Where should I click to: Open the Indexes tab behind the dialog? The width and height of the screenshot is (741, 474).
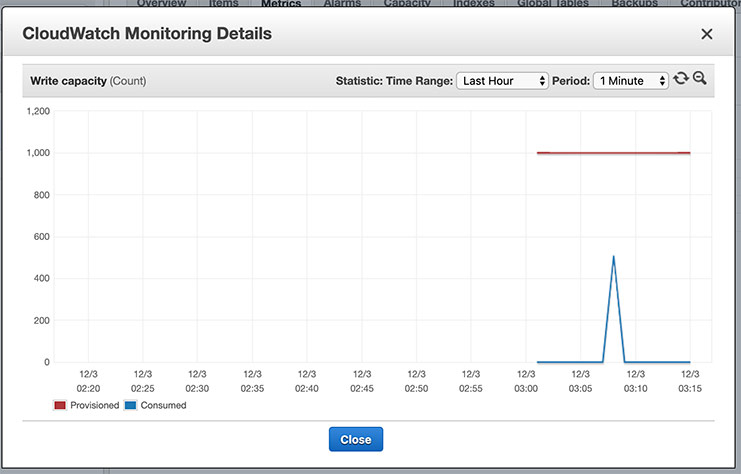point(474,3)
